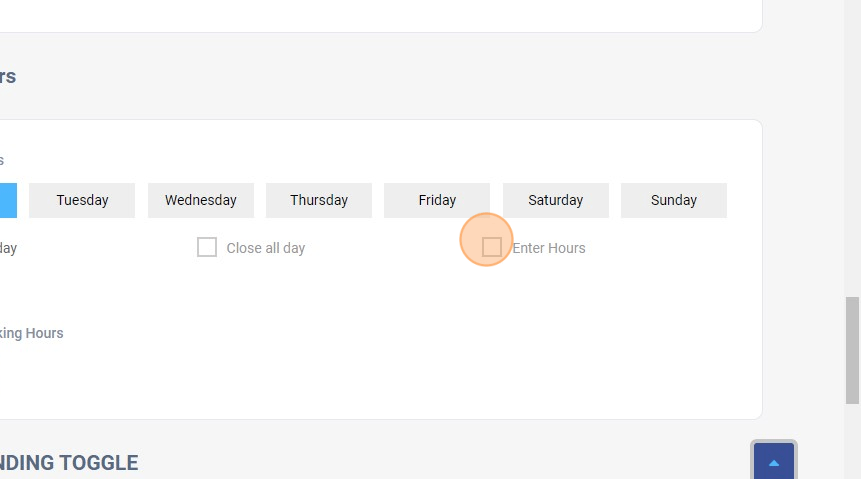This screenshot has width=861, height=479.
Task: Switch to the Wednesday tab
Action: 200,200
